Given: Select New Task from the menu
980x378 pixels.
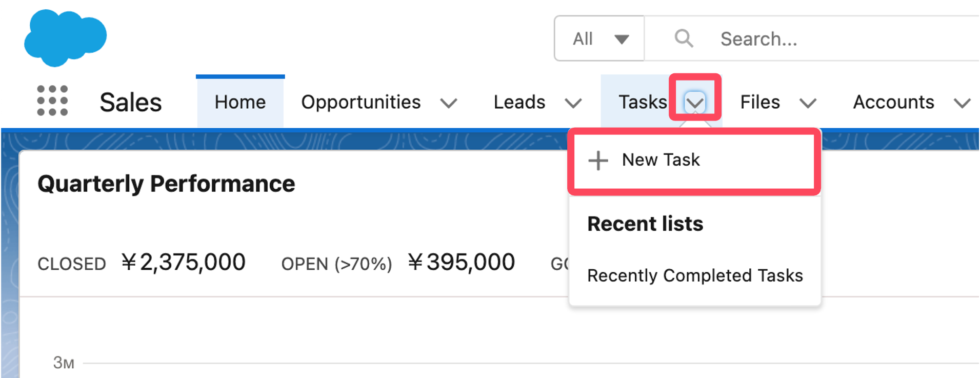Looking at the screenshot, I should coord(661,160).
